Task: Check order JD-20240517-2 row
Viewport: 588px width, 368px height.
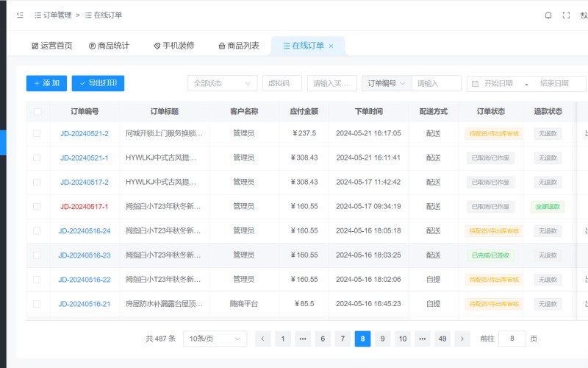Action: (37, 182)
